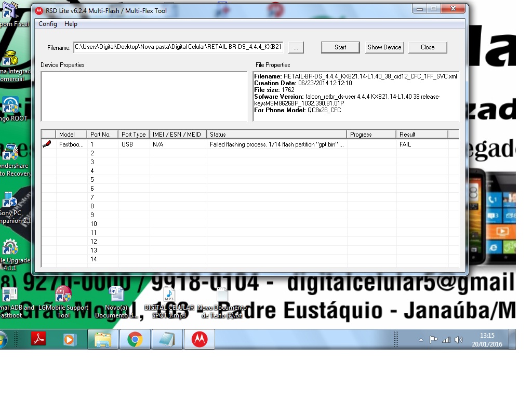Open the Sony PC Companion desktop icon

(x=14, y=208)
